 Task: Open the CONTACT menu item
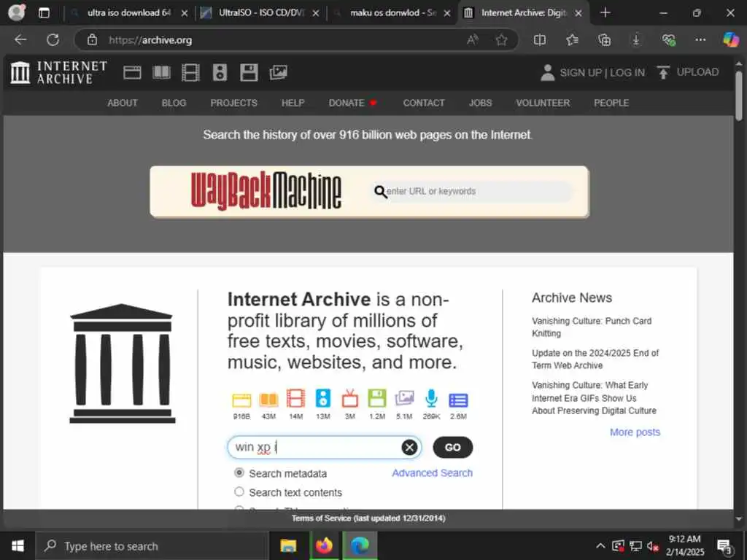point(424,103)
